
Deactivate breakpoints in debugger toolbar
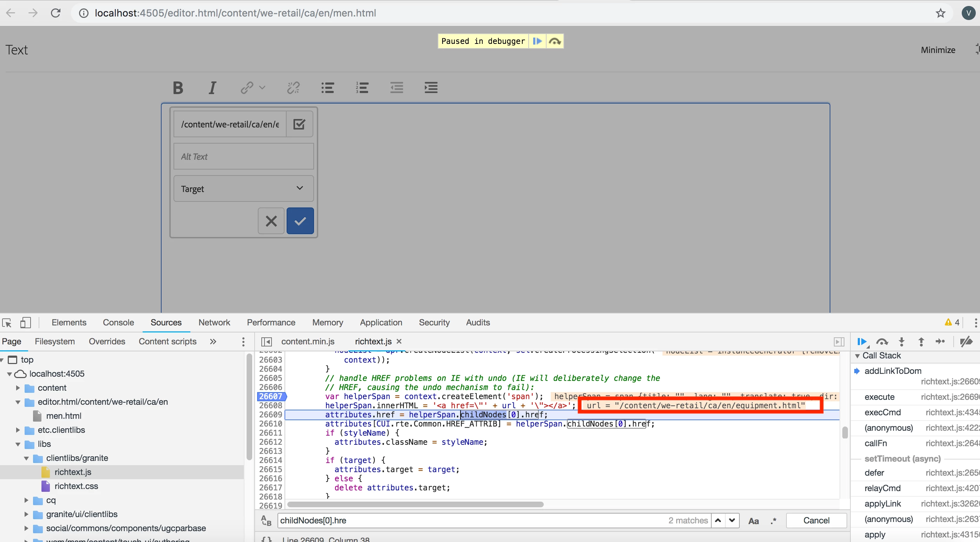click(x=966, y=342)
